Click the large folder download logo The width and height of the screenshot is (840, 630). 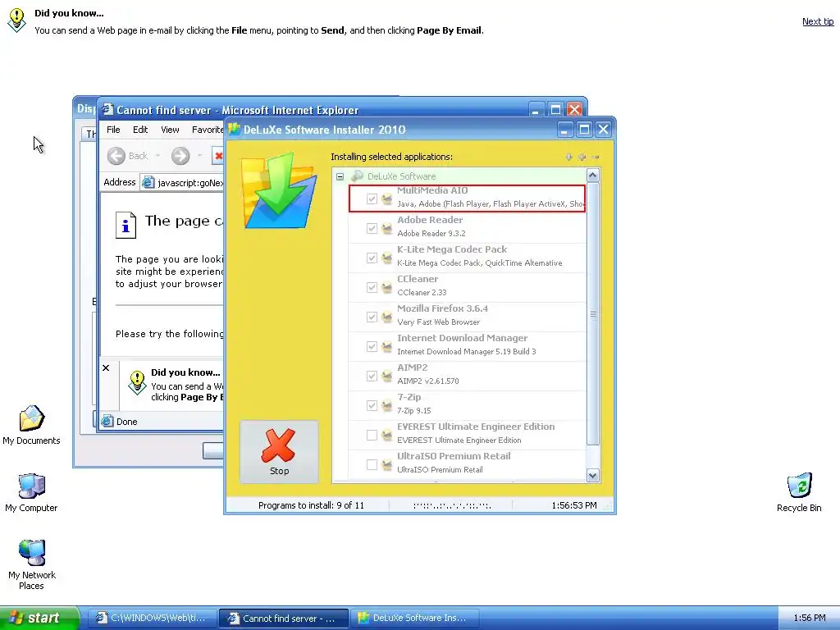279,190
